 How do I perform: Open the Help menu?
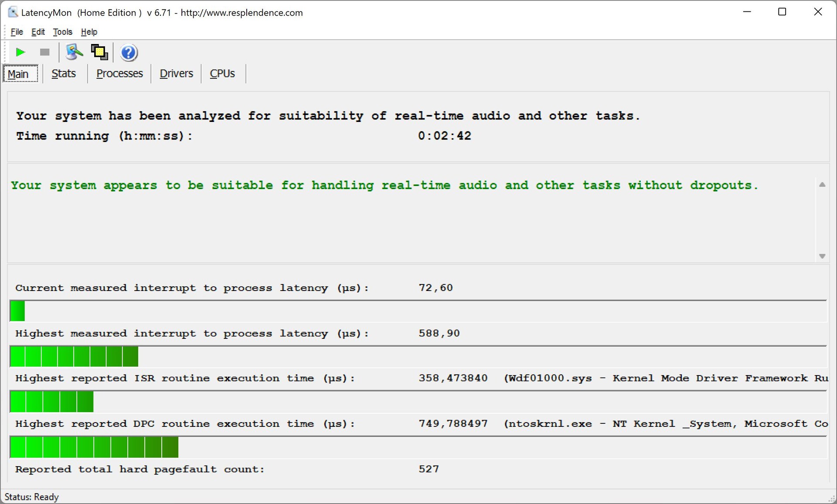pyautogui.click(x=89, y=32)
